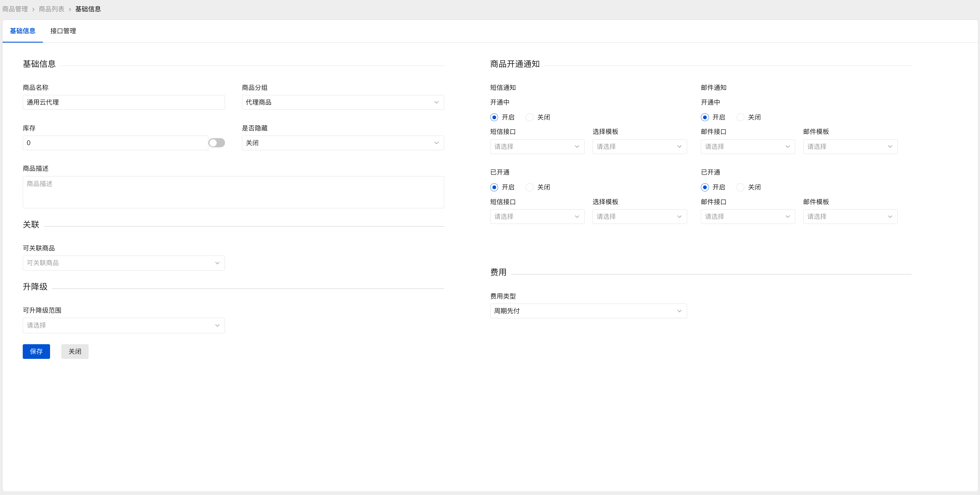The image size is (980, 495).
Task: Open 邮件接口 dropdown under 开通中
Action: point(748,146)
